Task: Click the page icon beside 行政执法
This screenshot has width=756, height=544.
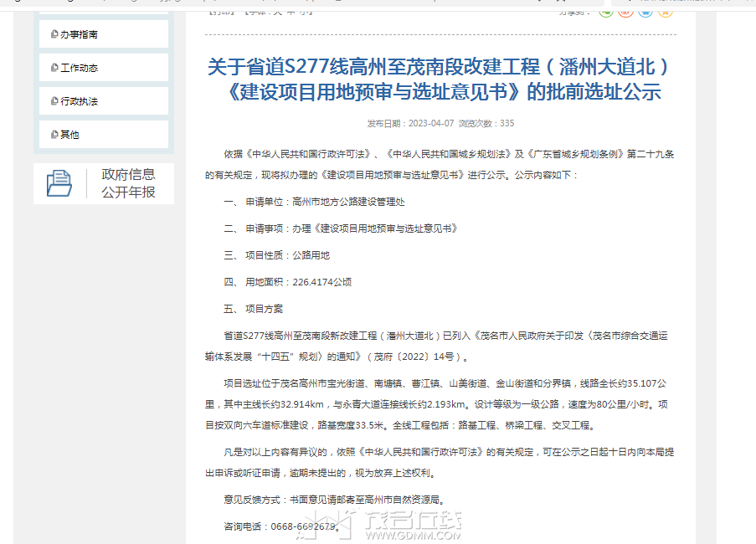Action: 54,101
